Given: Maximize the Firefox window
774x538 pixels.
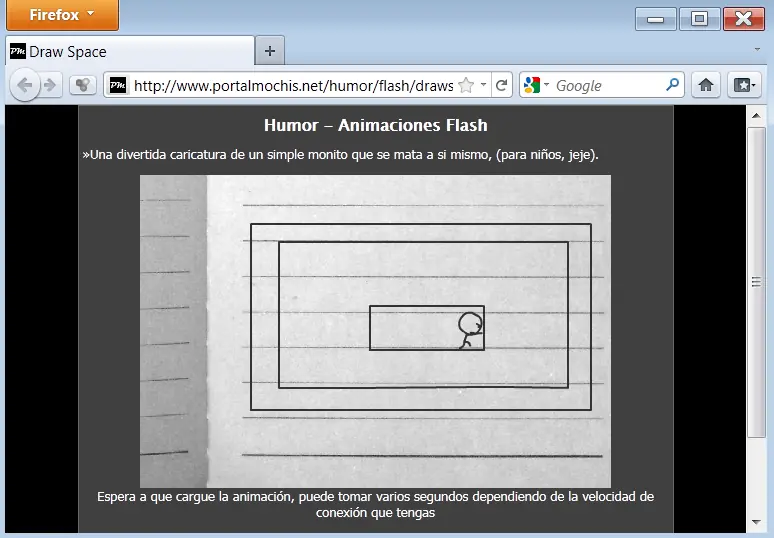Looking at the screenshot, I should click(699, 19).
